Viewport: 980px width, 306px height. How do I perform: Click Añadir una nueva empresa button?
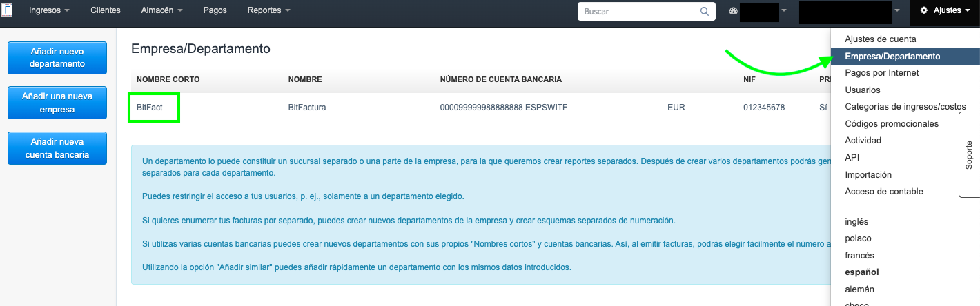[57, 103]
